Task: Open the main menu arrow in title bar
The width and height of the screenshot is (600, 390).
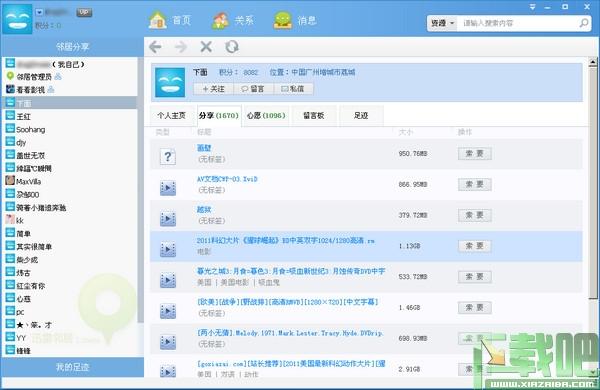Action: [532, 7]
